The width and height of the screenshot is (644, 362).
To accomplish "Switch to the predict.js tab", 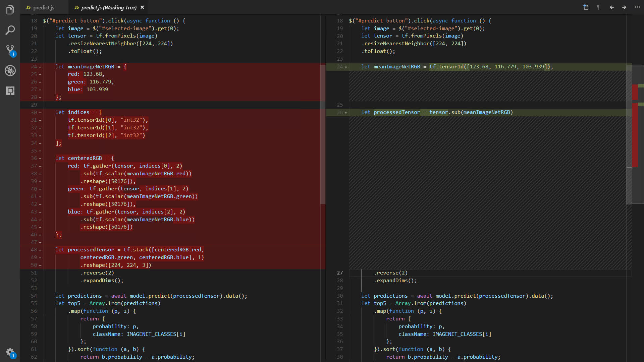I will [44, 7].
